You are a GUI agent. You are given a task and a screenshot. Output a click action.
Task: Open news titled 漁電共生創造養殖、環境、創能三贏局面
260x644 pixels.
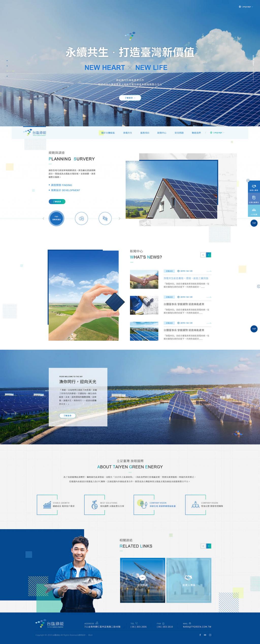point(186,278)
